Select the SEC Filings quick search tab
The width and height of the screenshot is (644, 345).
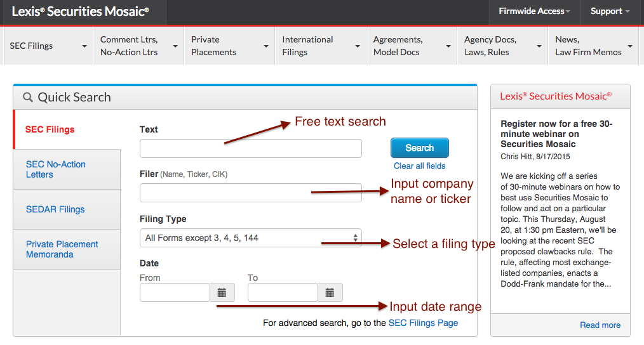click(x=67, y=129)
